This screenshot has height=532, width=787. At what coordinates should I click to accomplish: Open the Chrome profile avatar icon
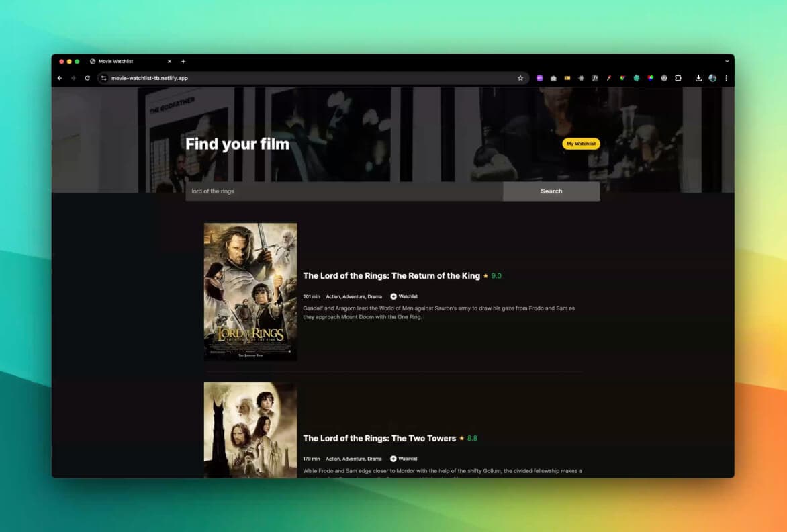(712, 78)
